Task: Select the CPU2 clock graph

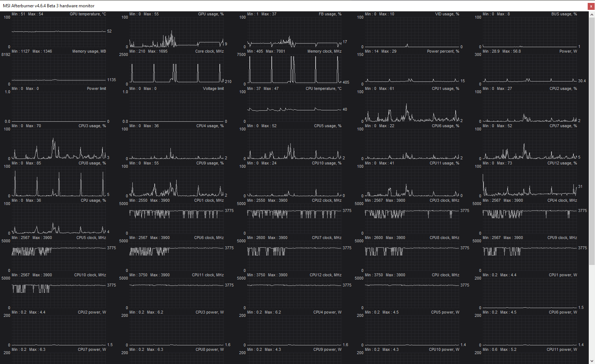Action: pos(294,218)
